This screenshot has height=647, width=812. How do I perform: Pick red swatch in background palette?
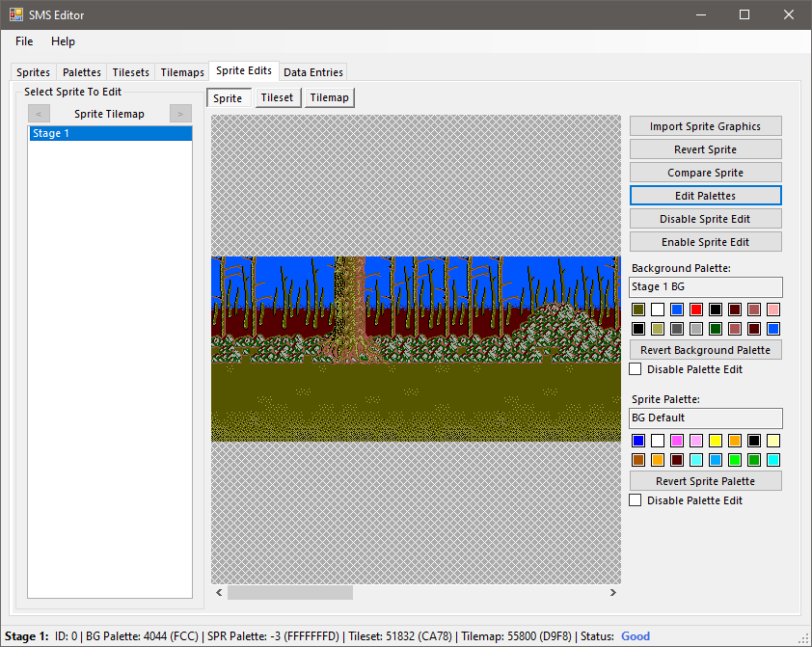[x=696, y=310]
